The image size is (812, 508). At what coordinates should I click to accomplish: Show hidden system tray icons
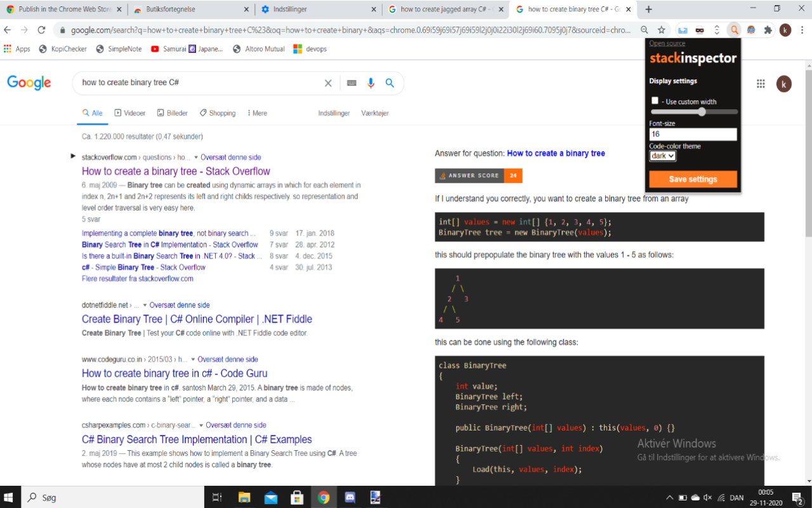pos(669,497)
